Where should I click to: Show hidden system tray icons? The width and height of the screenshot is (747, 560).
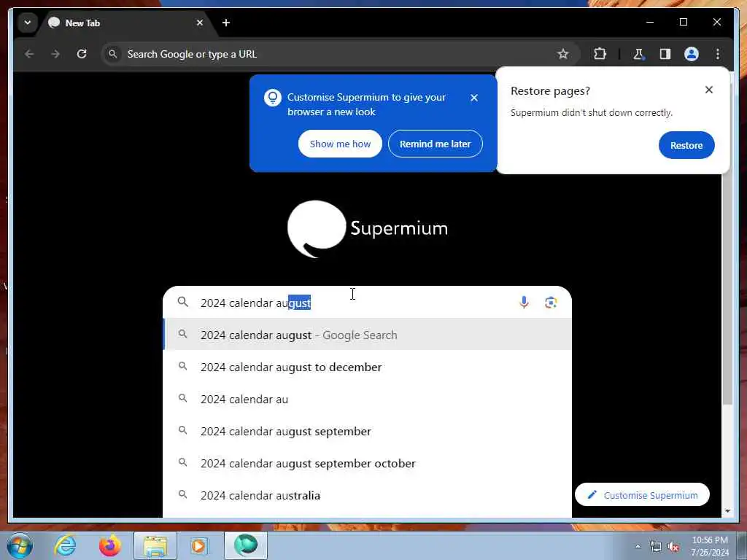(x=638, y=547)
